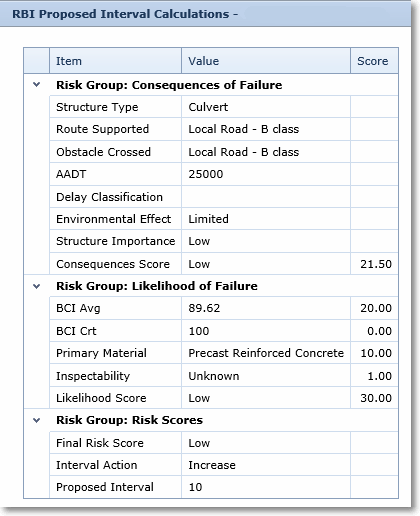Click the empty Delay Classification value cell
The height and width of the screenshot is (516, 420).
point(266,197)
